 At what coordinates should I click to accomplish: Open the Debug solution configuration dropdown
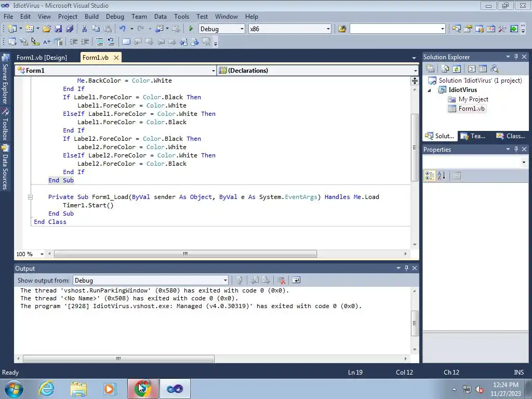242,29
